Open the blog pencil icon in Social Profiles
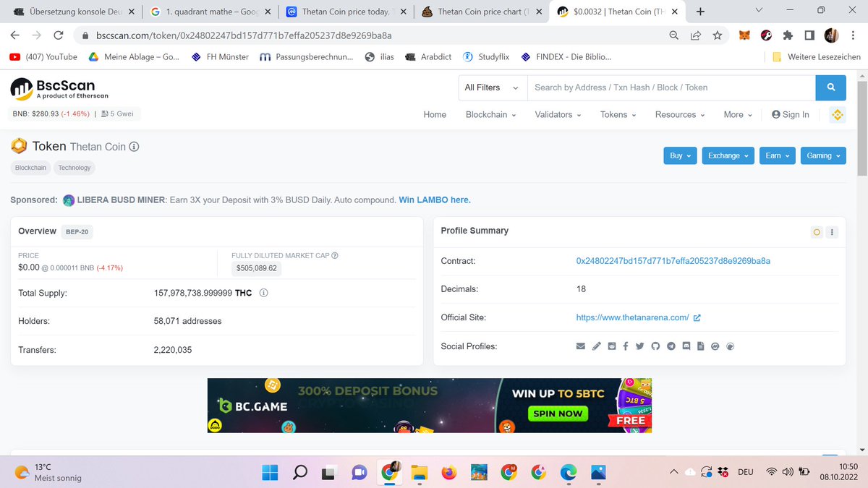868x488 pixels. (596, 346)
